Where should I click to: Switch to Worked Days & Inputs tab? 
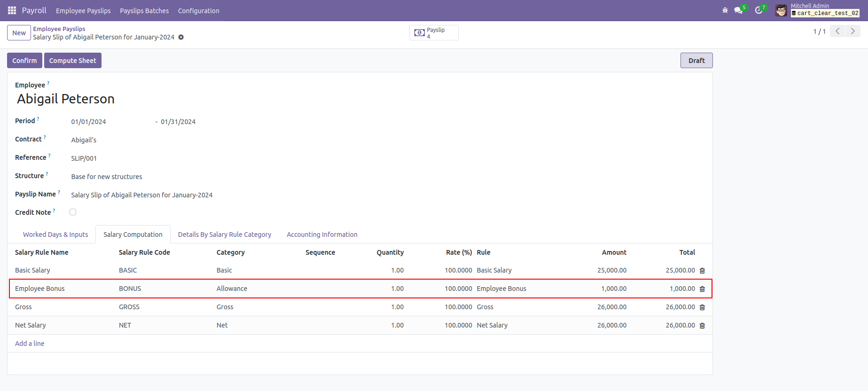pos(55,235)
